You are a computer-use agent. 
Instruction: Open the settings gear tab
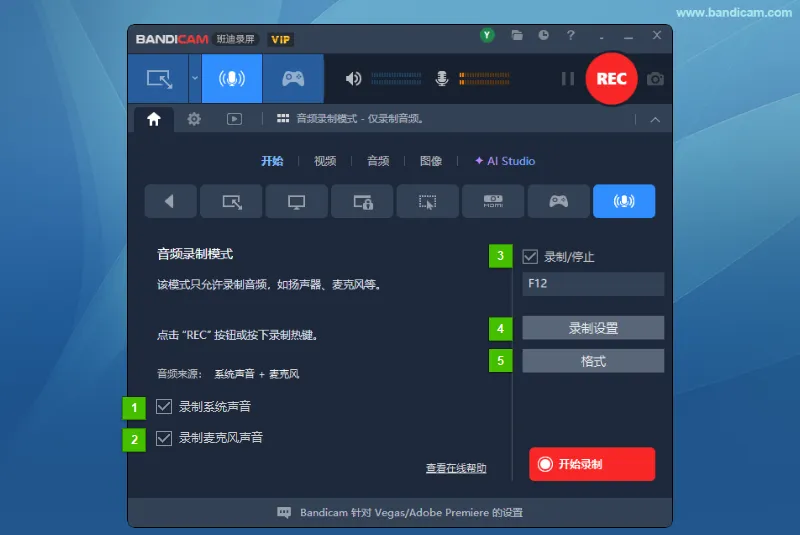click(194, 119)
